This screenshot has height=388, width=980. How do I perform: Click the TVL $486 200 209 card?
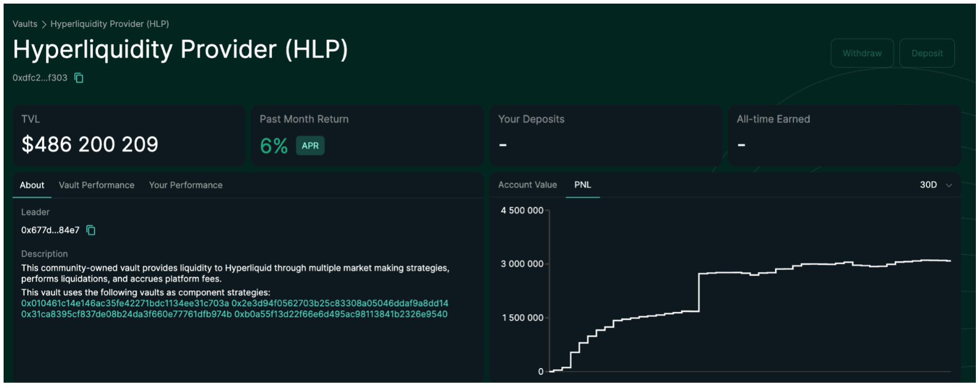(129, 135)
